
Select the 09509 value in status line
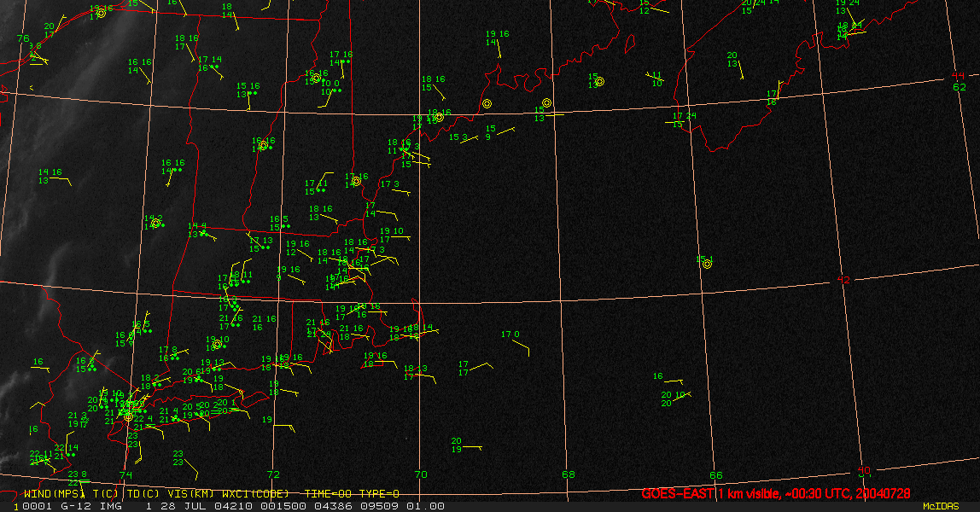pos(381,506)
